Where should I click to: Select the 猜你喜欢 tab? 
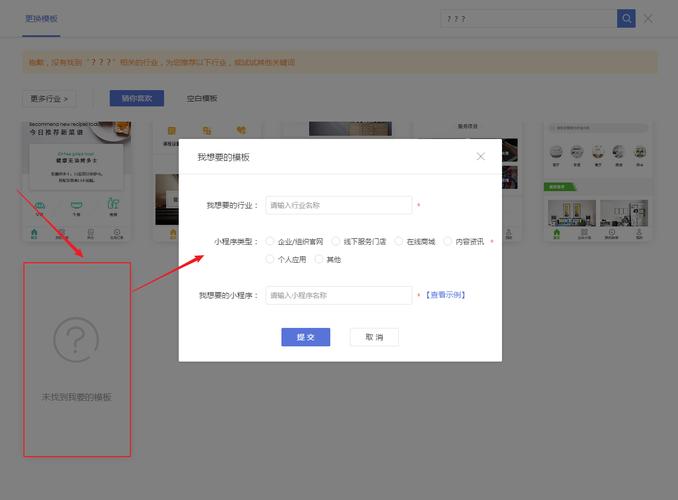(137, 98)
